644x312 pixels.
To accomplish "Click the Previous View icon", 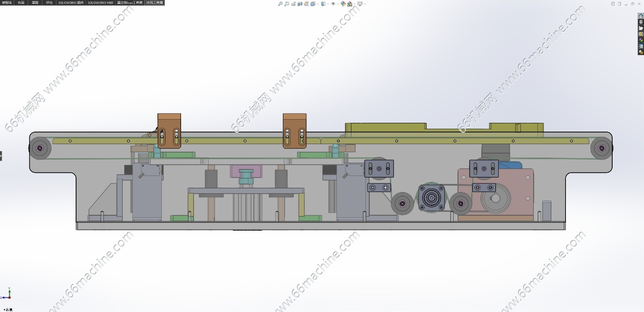I will [293, 4].
